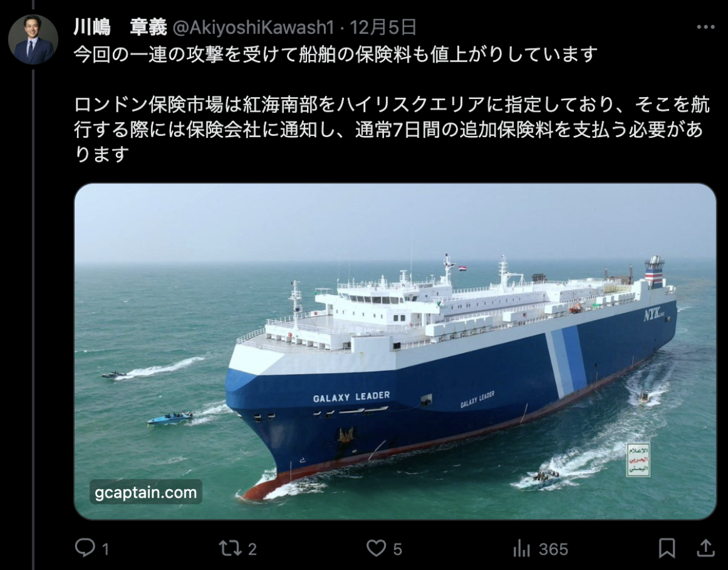Image resolution: width=728 pixels, height=570 pixels.
Task: Click the first tweet sentence about 保険料
Action: (335, 55)
